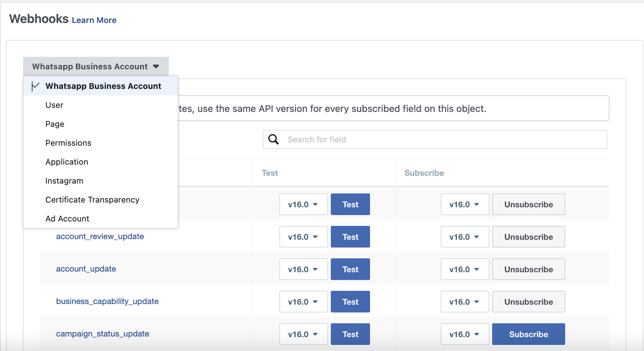This screenshot has height=351, width=644.
Task: Open the account_update field link
Action: tap(86, 269)
